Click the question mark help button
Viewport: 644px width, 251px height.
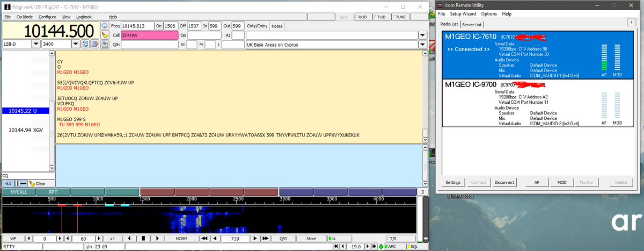[631, 23]
